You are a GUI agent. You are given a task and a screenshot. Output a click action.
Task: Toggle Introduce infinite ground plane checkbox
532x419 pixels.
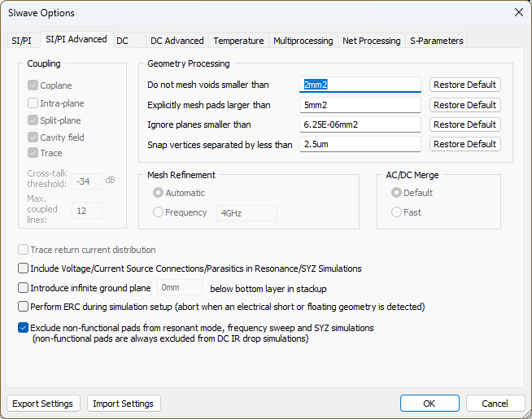(x=23, y=288)
